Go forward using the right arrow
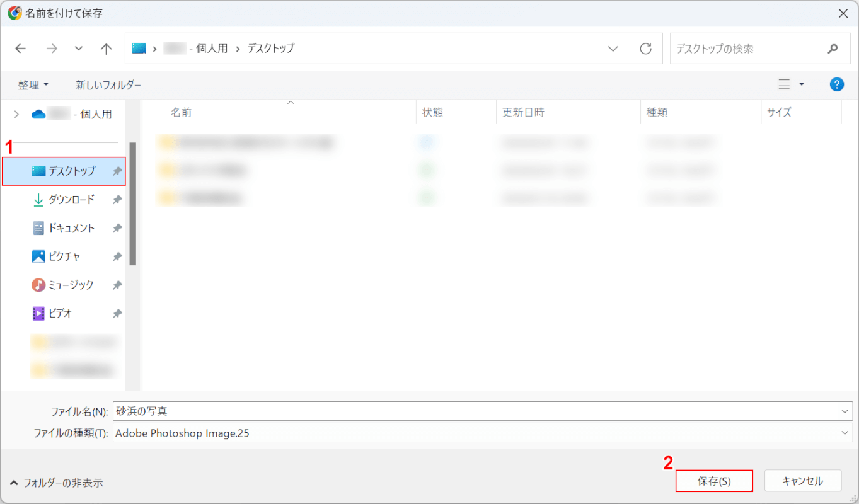 [x=52, y=49]
